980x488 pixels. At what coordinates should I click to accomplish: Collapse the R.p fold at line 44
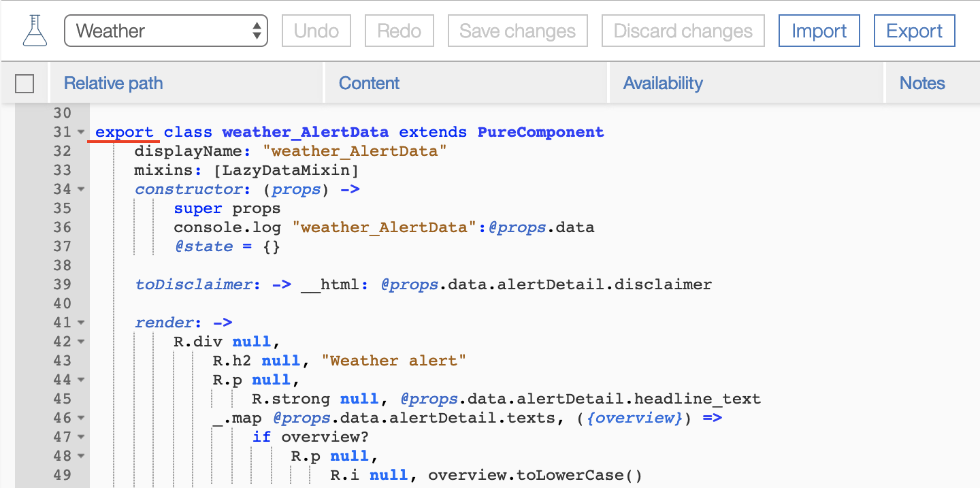coord(81,380)
